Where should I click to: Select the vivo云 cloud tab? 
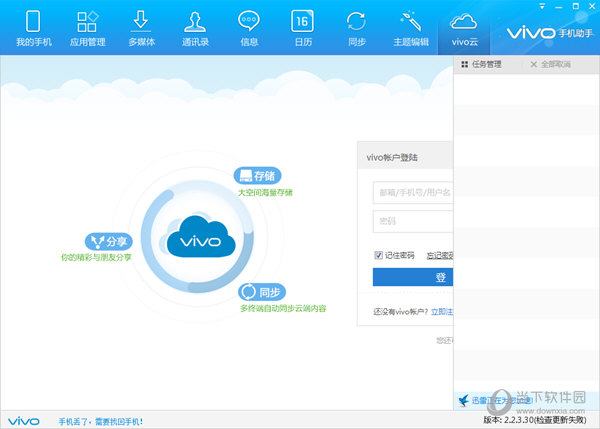pyautogui.click(x=464, y=29)
